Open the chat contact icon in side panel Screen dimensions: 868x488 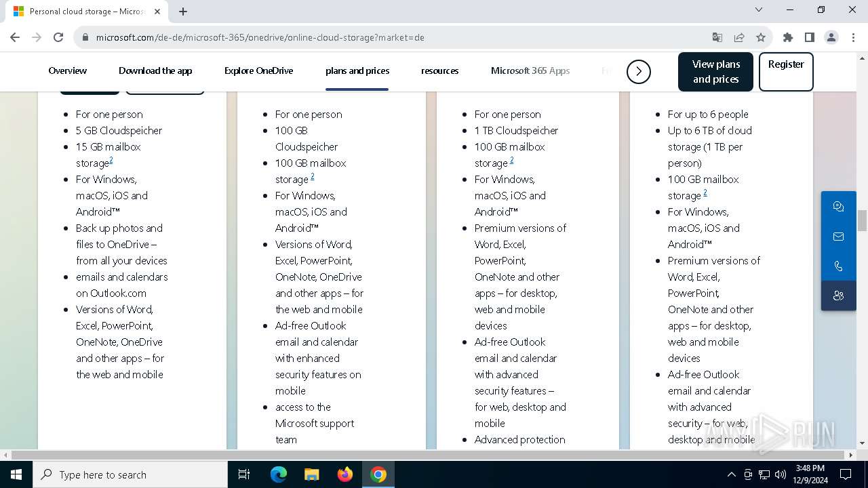tap(839, 207)
